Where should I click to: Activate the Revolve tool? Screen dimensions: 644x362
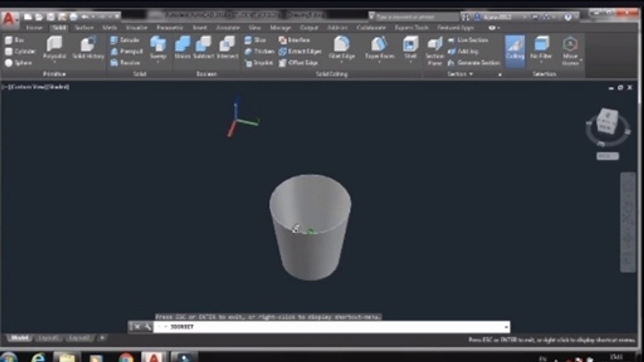coord(125,63)
